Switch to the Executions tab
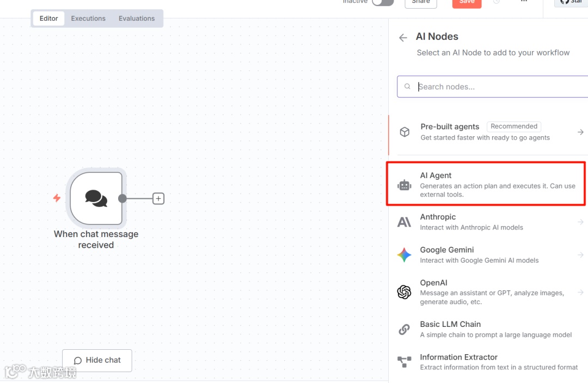The width and height of the screenshot is (588, 383). [x=88, y=19]
